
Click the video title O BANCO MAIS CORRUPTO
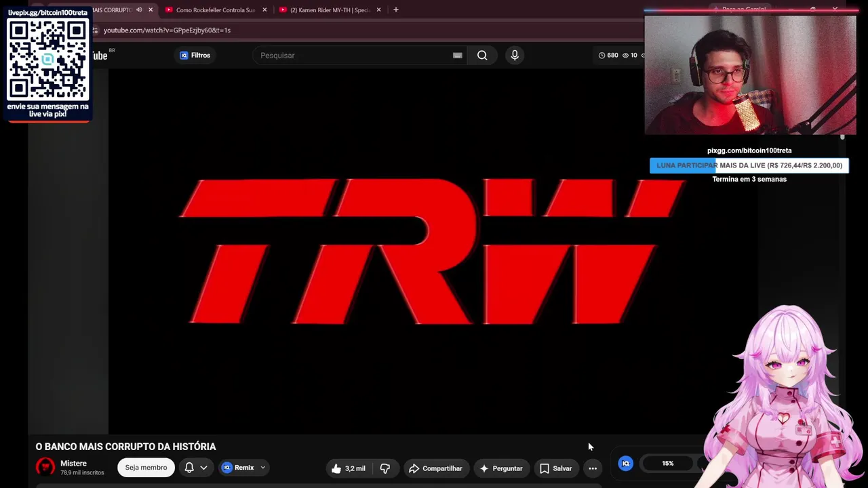click(125, 447)
